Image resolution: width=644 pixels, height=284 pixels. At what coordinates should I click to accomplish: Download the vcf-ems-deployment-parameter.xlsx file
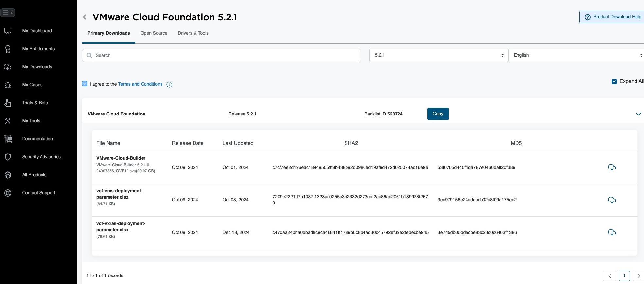point(612,200)
